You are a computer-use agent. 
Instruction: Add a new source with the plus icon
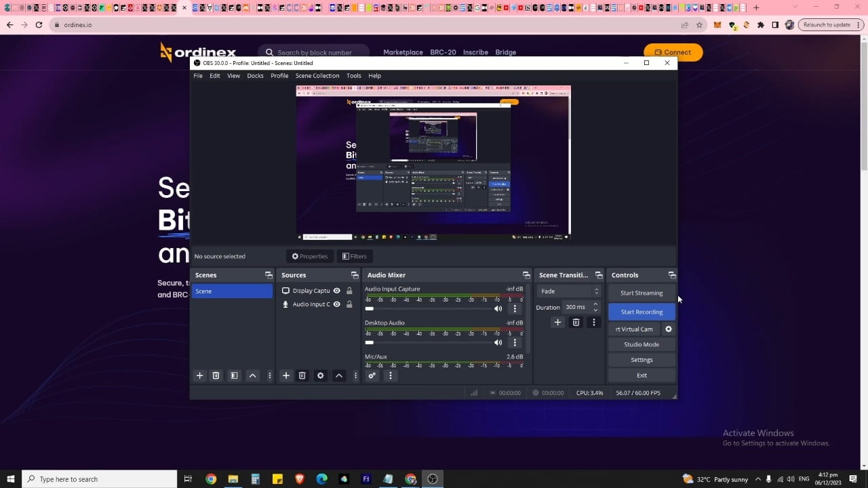(286, 375)
